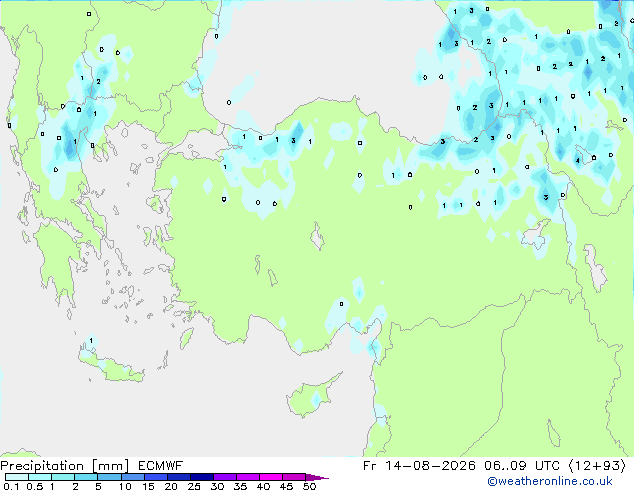This screenshot has width=634, height=490.
Task: Click the 30–35 mm purple swatch
Action: 225,477
